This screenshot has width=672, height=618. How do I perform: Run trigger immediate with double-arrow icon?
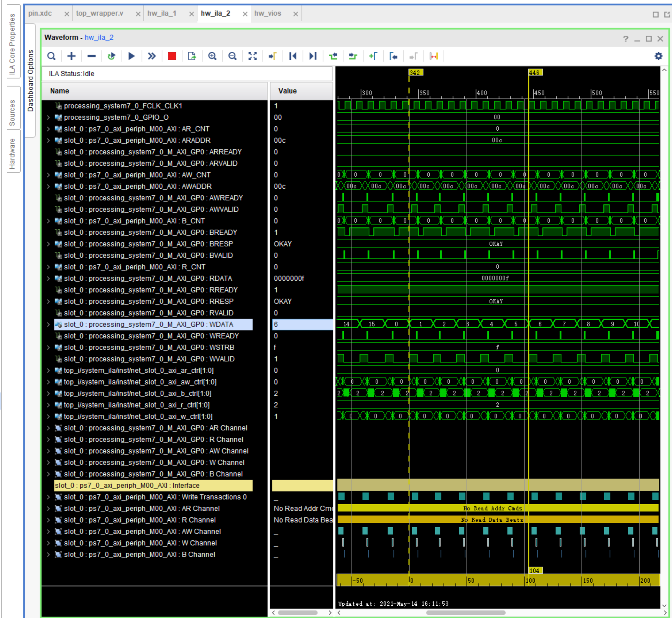pyautogui.click(x=152, y=56)
